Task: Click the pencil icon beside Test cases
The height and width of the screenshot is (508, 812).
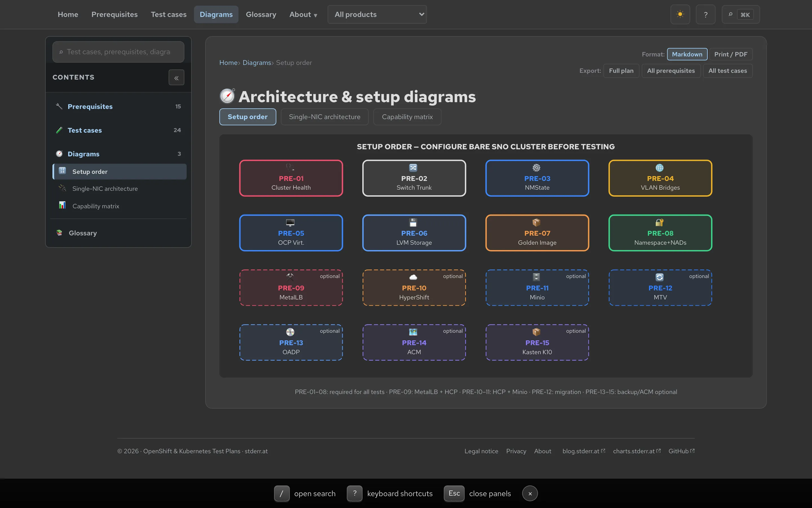Action: (59, 130)
